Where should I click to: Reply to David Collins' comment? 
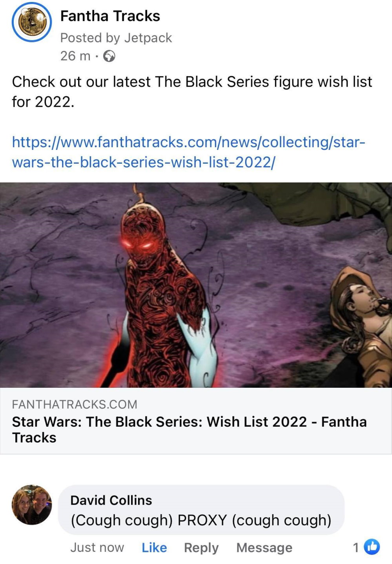(201, 548)
